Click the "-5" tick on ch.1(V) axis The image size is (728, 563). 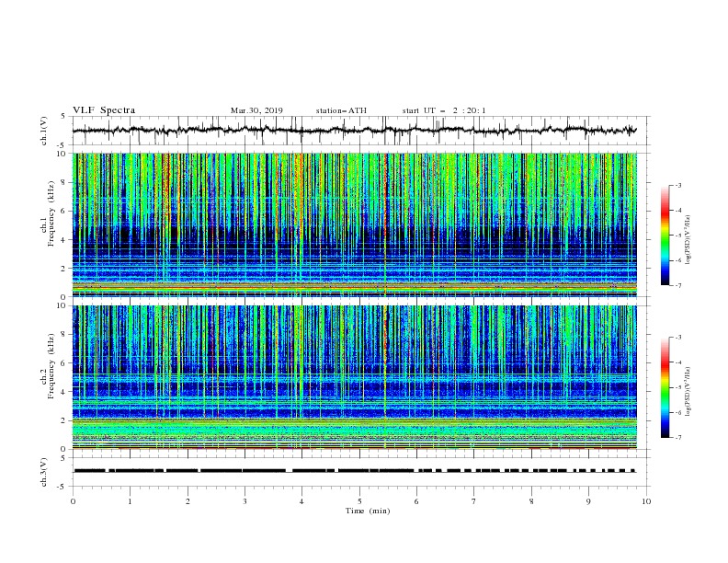click(x=63, y=145)
